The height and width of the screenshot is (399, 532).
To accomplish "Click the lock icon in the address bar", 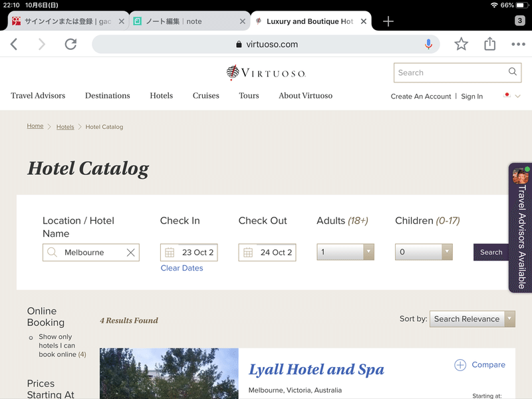I will [x=239, y=45].
